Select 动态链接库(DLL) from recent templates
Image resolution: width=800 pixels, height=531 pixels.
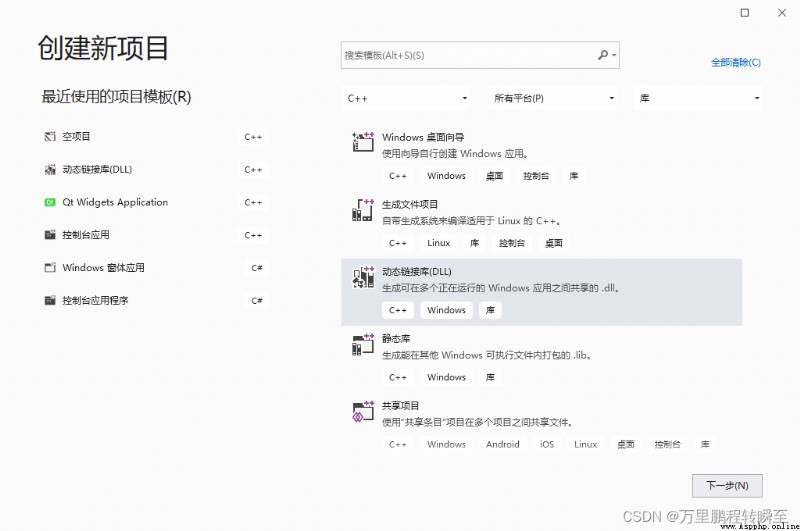(97, 169)
